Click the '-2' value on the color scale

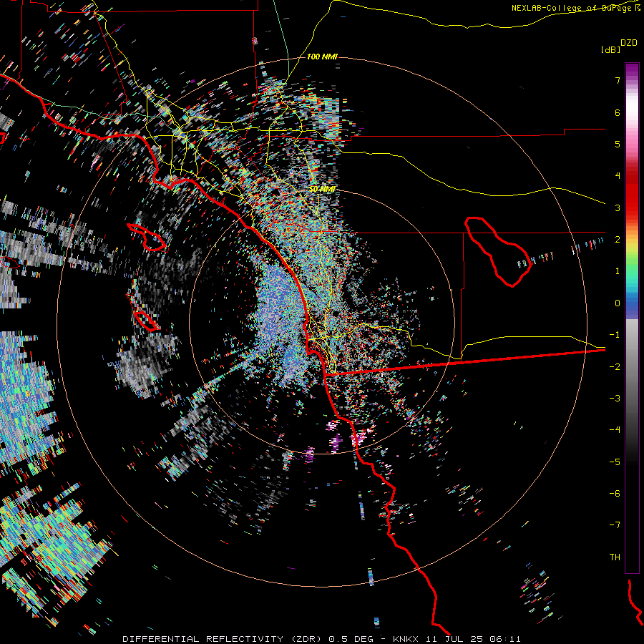615,367
